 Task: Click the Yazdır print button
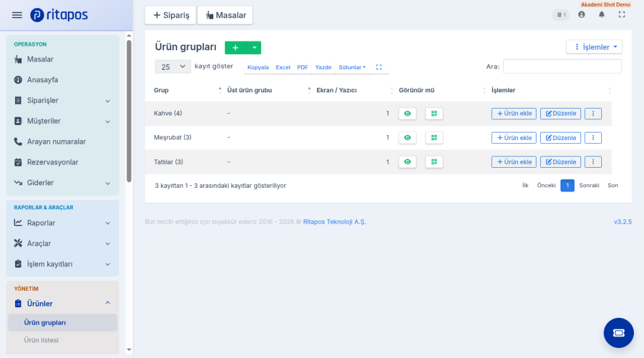tap(323, 67)
